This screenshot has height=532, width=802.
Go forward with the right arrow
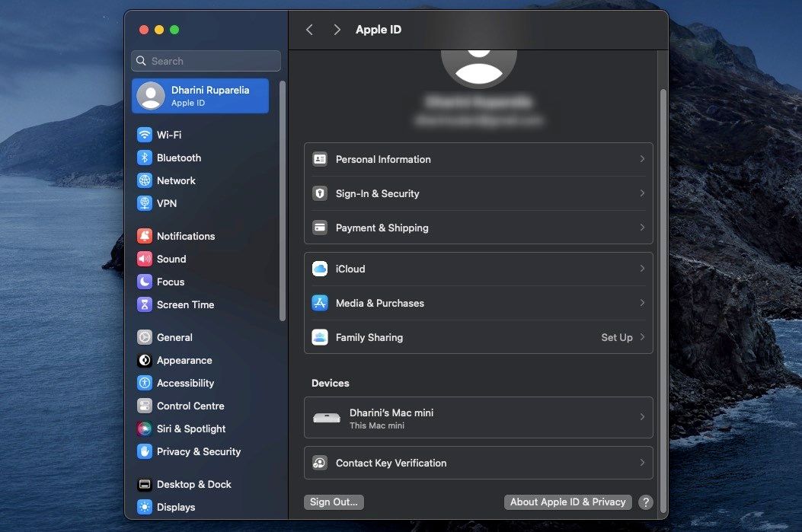click(337, 30)
